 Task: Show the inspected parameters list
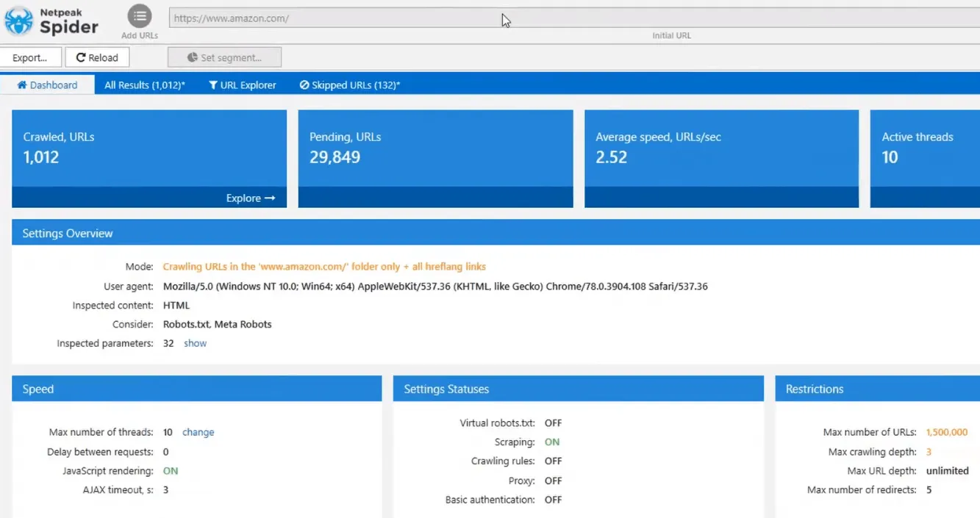pos(195,343)
